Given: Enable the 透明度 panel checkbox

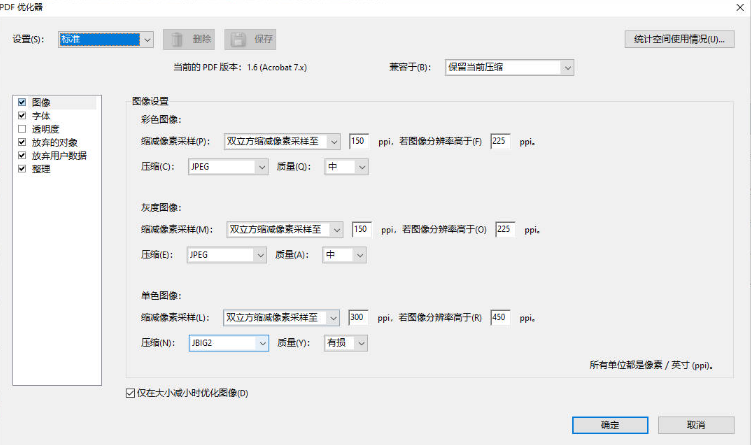Looking at the screenshot, I should point(22,129).
